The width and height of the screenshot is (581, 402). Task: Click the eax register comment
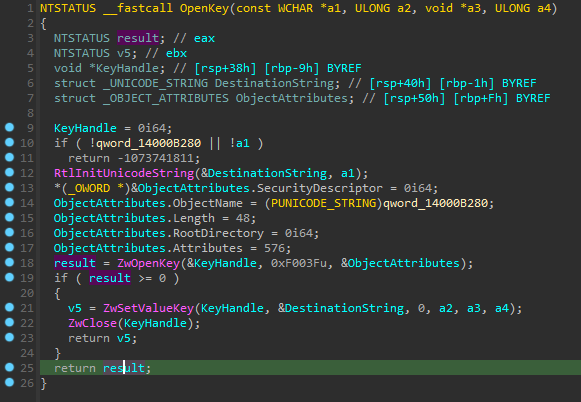204,38
